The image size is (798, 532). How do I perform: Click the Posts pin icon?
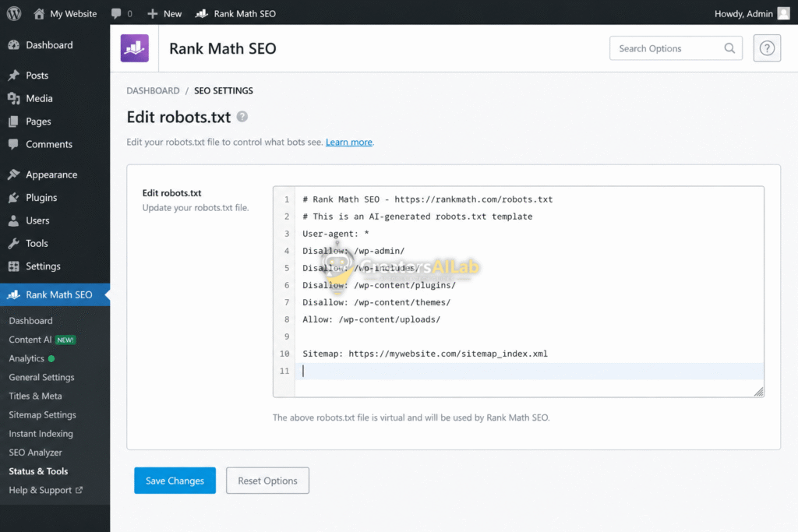(14, 76)
